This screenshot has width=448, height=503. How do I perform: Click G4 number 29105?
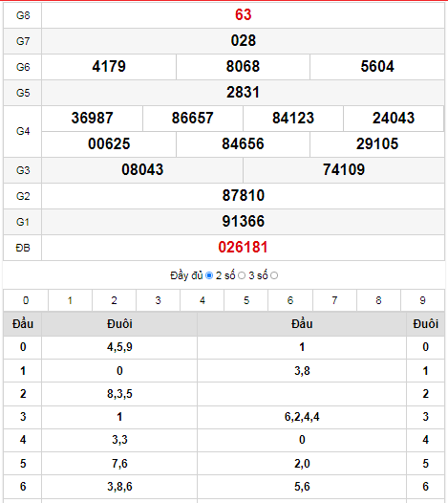point(377,144)
